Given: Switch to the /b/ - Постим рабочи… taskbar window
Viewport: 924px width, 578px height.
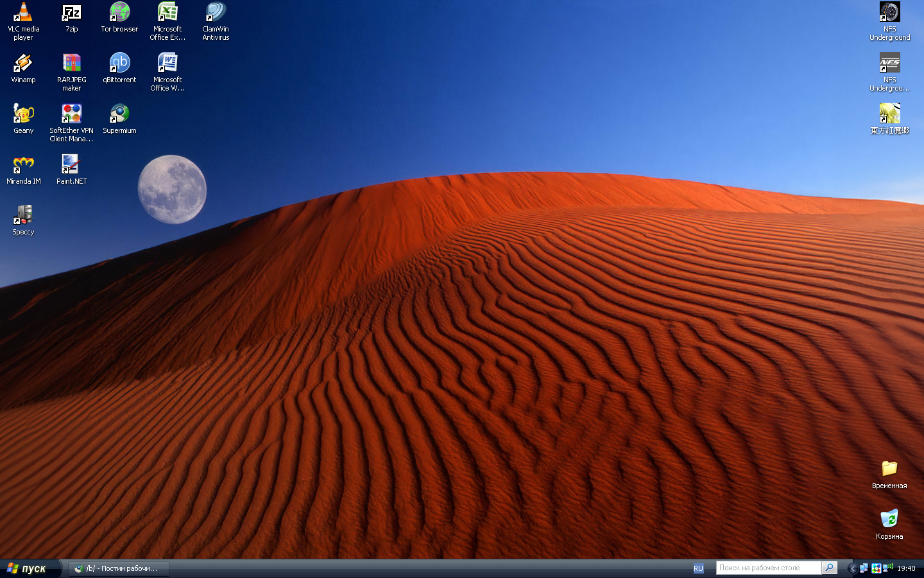Looking at the screenshot, I should (119, 568).
